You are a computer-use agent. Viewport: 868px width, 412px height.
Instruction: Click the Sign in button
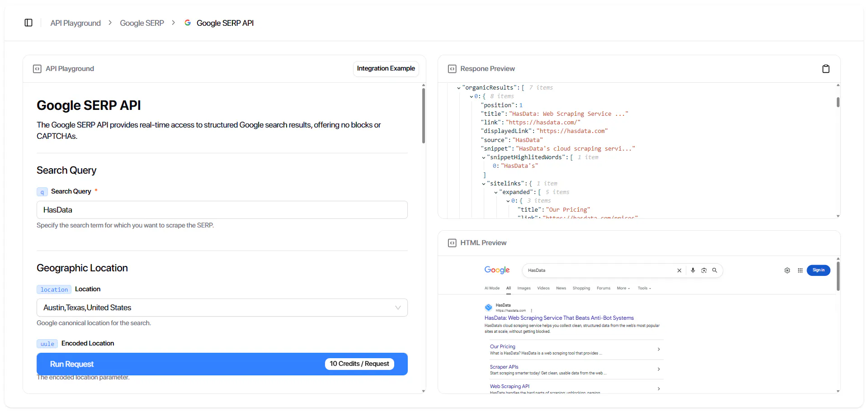tap(819, 270)
